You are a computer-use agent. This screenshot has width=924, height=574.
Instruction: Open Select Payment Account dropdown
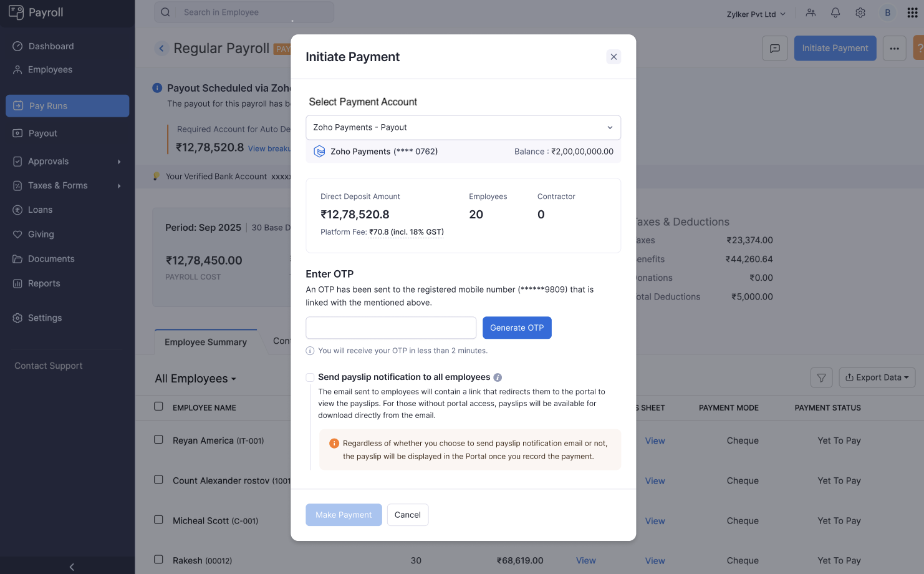pyautogui.click(x=463, y=127)
